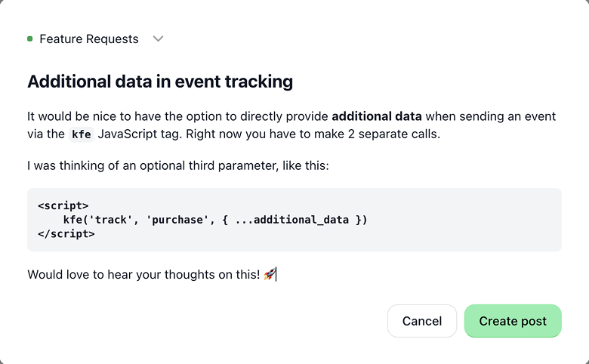Click the inline kfe code tag
The image size is (589, 364).
81,134
